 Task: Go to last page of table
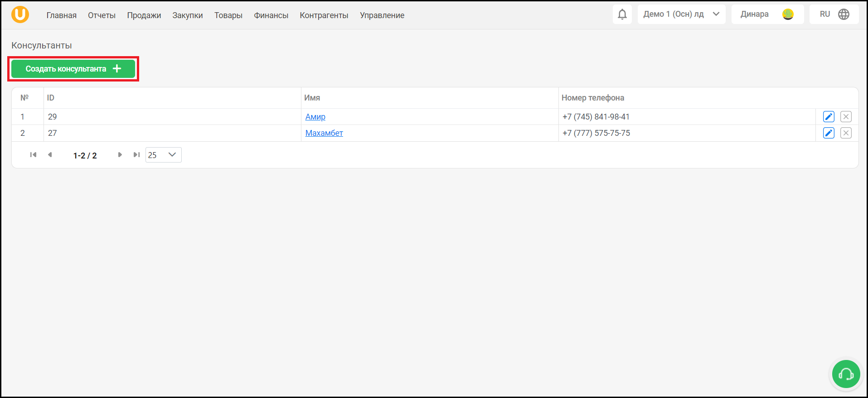coord(136,155)
